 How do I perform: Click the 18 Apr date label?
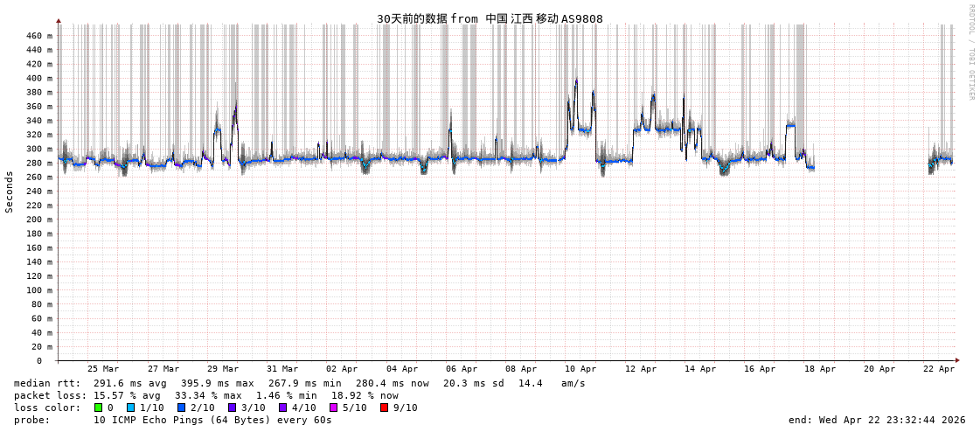pyautogui.click(x=819, y=369)
